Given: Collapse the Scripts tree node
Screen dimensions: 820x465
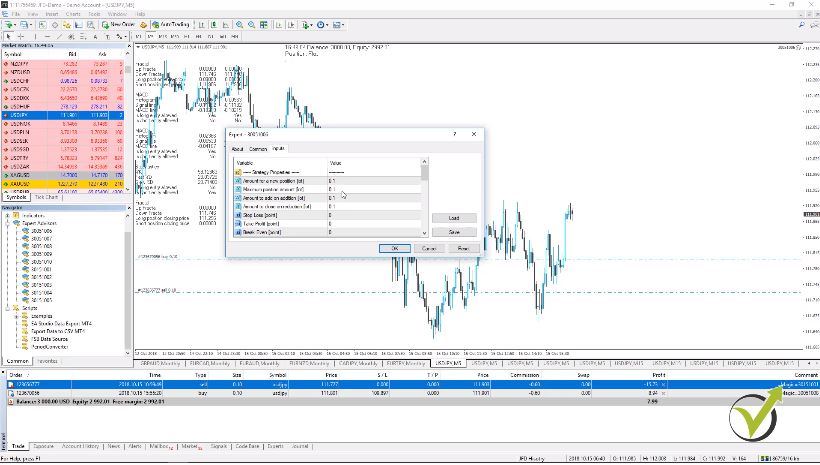Looking at the screenshot, I should pos(9,307).
